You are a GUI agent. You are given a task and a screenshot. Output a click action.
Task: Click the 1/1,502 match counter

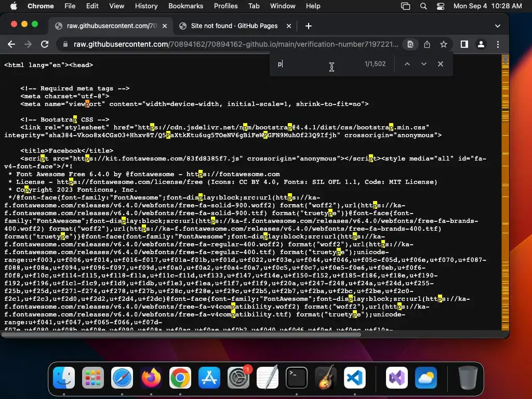point(375,64)
